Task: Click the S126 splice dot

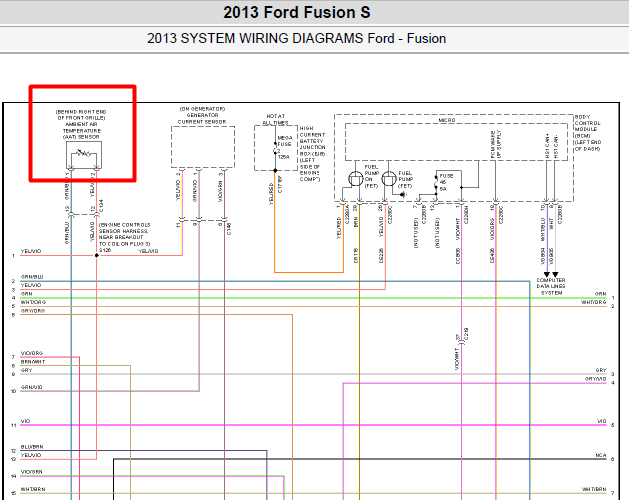Action: coord(97,255)
